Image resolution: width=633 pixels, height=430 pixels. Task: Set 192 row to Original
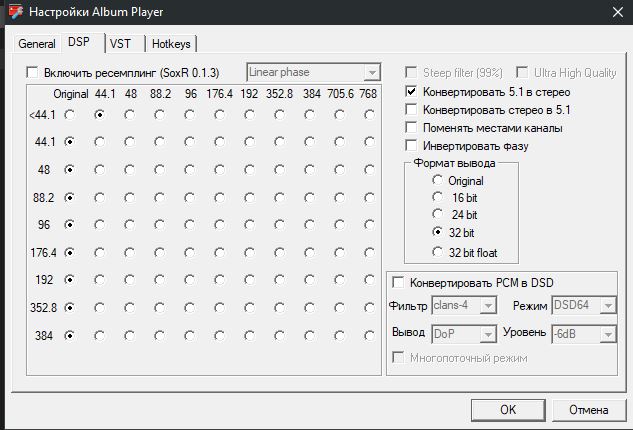[x=69, y=279]
